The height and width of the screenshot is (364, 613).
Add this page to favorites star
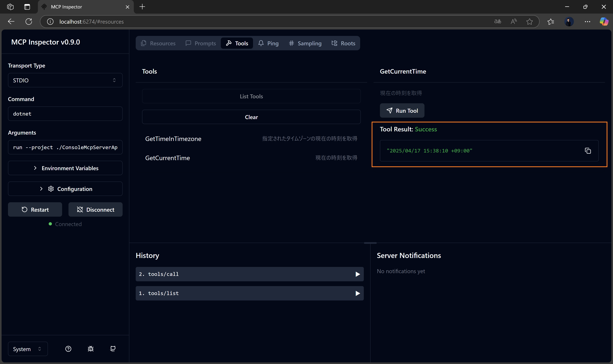pos(530,22)
